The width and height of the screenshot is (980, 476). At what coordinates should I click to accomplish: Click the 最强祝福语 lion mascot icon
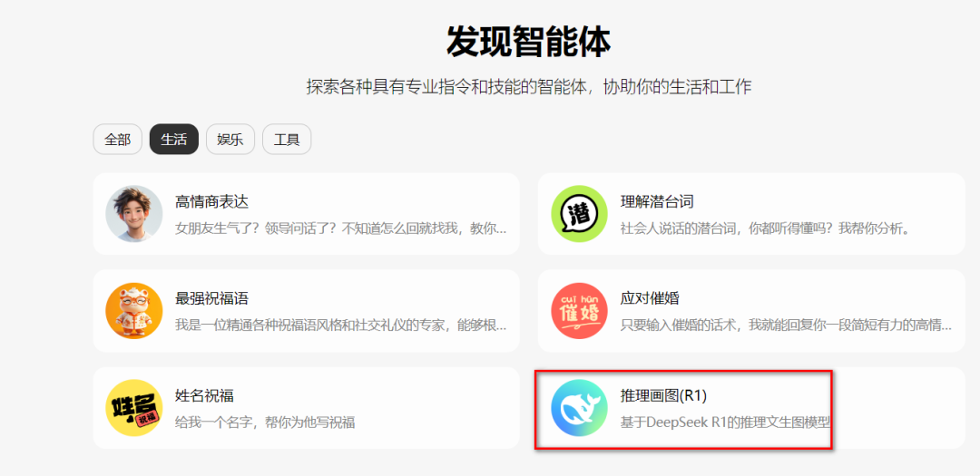point(133,310)
